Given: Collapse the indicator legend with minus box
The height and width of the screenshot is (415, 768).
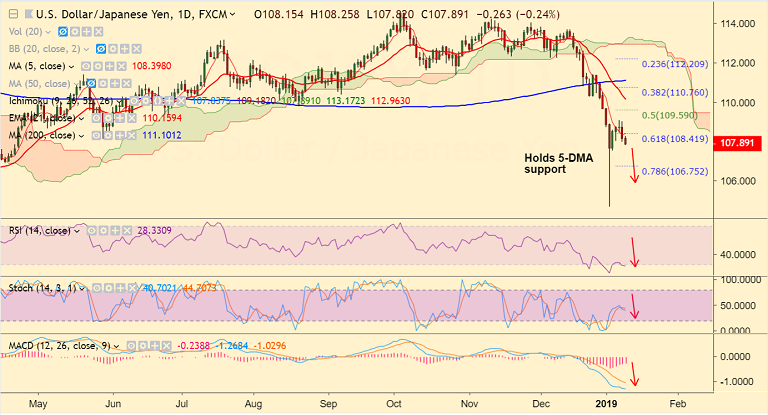Looking at the screenshot, I should 14,14.
